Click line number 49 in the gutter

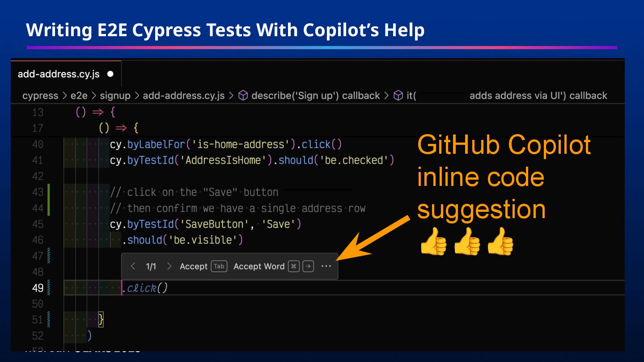click(x=38, y=288)
